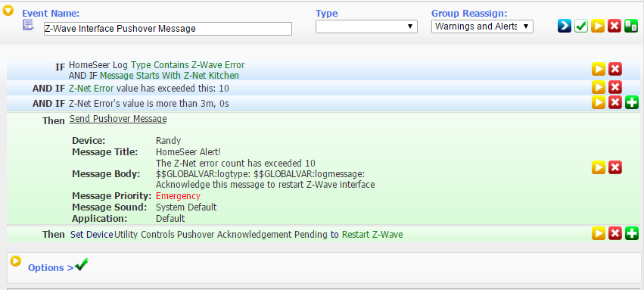The image size is (644, 290).
Task: Edit the 'more than 3m, 0s' condition
Action: coord(599,103)
